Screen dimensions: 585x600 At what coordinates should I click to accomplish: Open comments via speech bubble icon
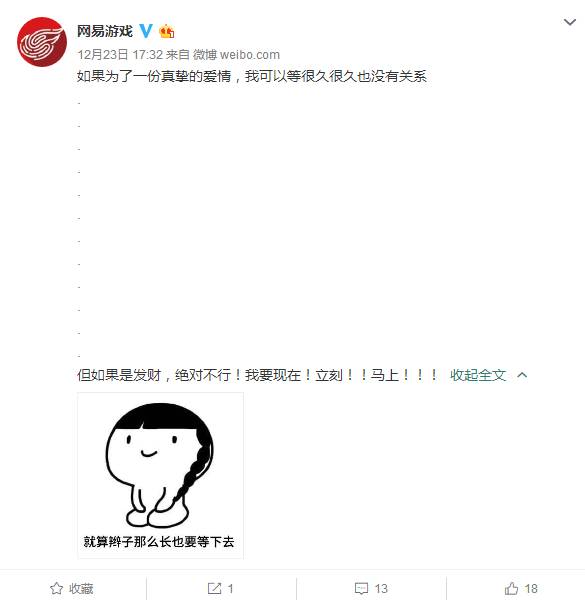(361, 588)
